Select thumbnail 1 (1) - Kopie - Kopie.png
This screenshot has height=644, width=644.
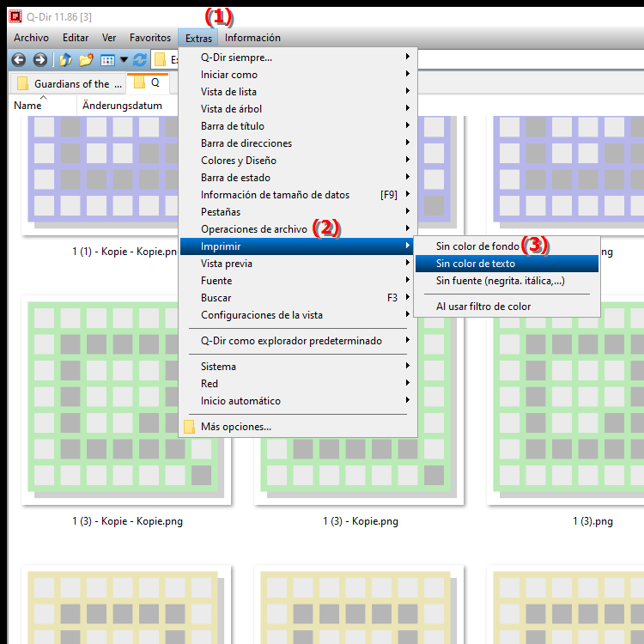pyautogui.click(x=100, y=175)
